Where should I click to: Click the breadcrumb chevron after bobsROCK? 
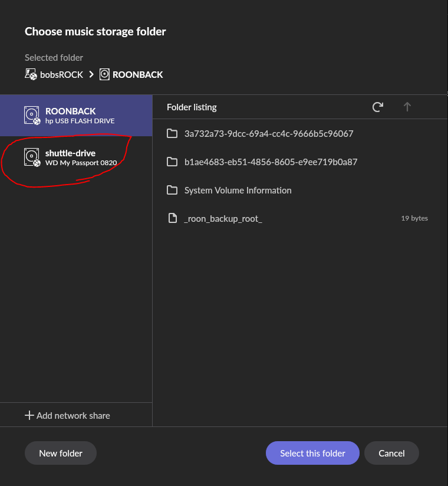[x=91, y=74]
